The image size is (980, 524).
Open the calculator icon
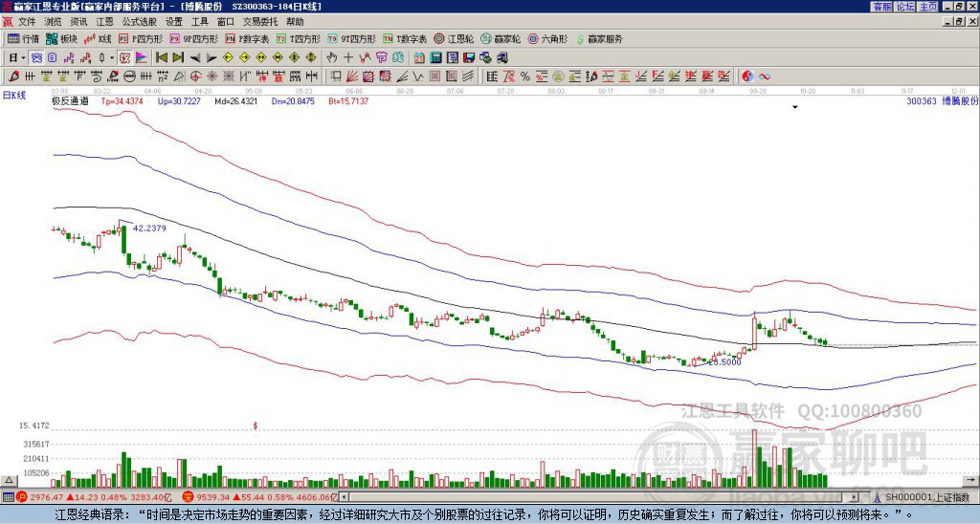point(435,58)
